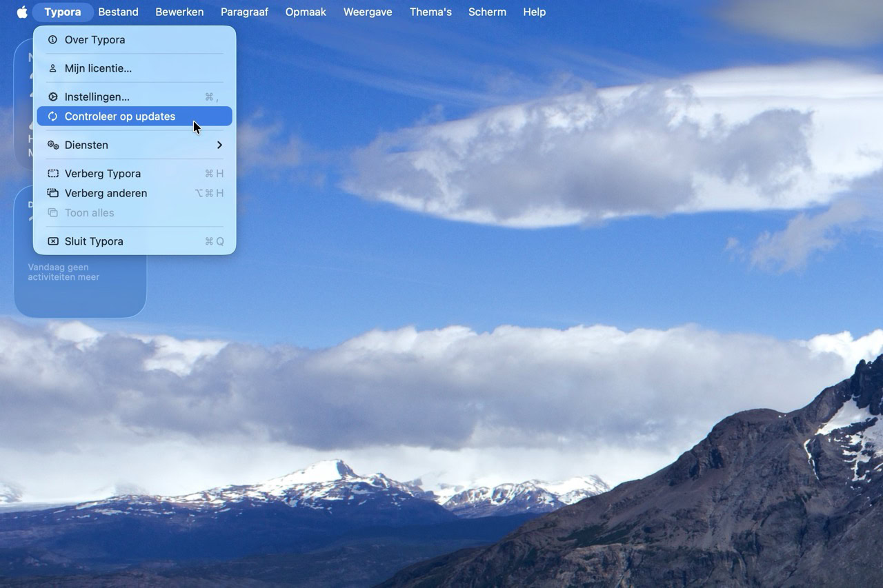Click the person icon beside Mijn licentie
The image size is (883, 588).
click(52, 68)
